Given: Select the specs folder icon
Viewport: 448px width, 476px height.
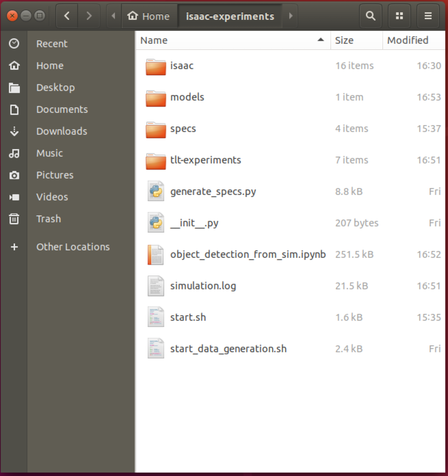Looking at the screenshot, I should pos(156,129).
